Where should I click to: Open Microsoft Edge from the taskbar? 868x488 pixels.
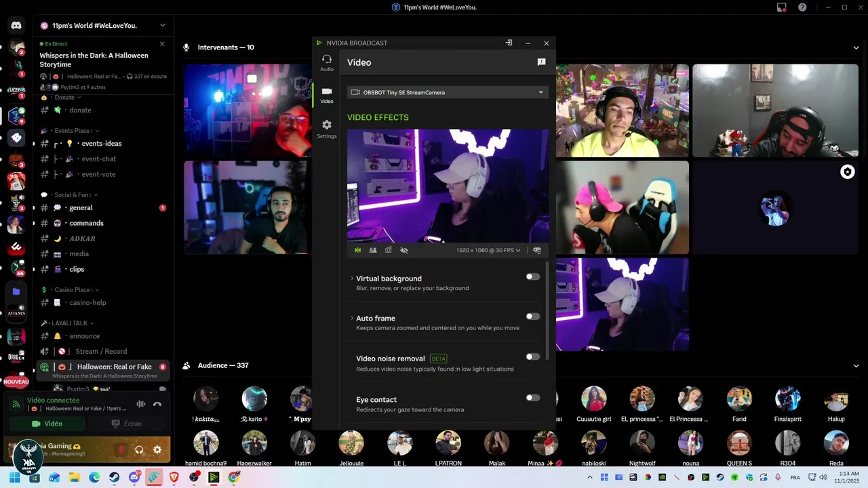click(94, 477)
